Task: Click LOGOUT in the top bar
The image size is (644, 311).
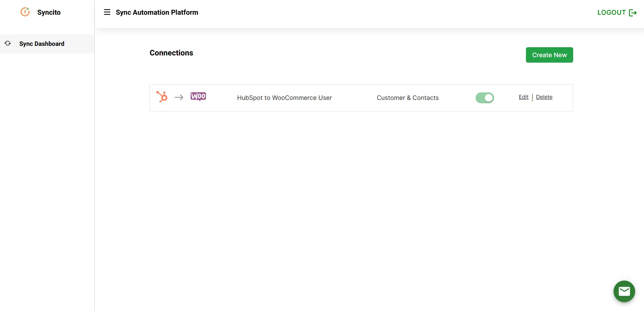Action: click(611, 12)
